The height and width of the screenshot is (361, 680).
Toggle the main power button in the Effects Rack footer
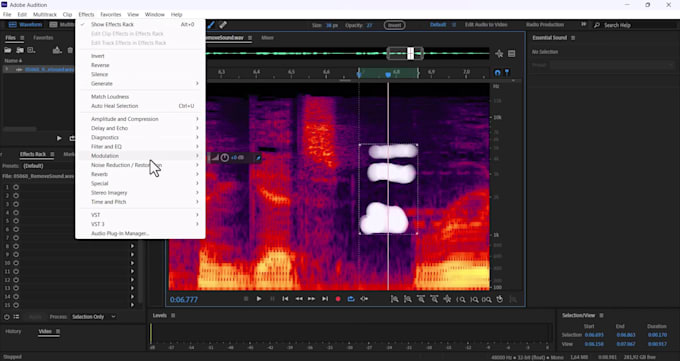(x=7, y=317)
